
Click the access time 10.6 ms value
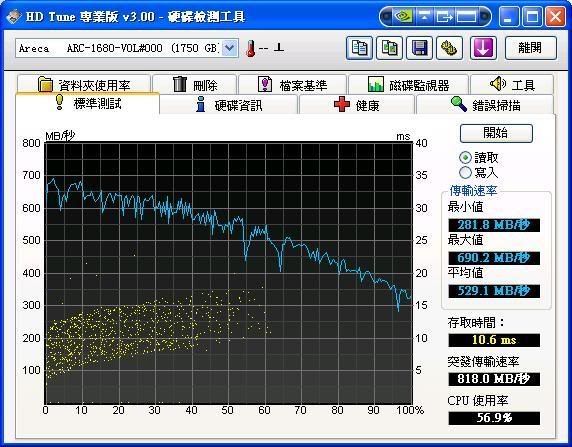click(x=494, y=340)
